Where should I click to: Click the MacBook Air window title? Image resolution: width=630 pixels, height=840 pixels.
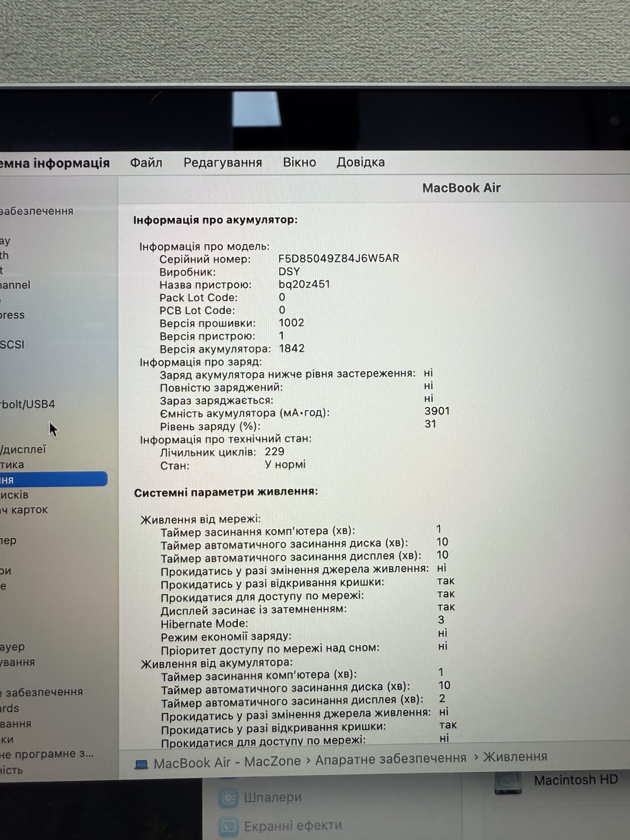click(x=461, y=188)
